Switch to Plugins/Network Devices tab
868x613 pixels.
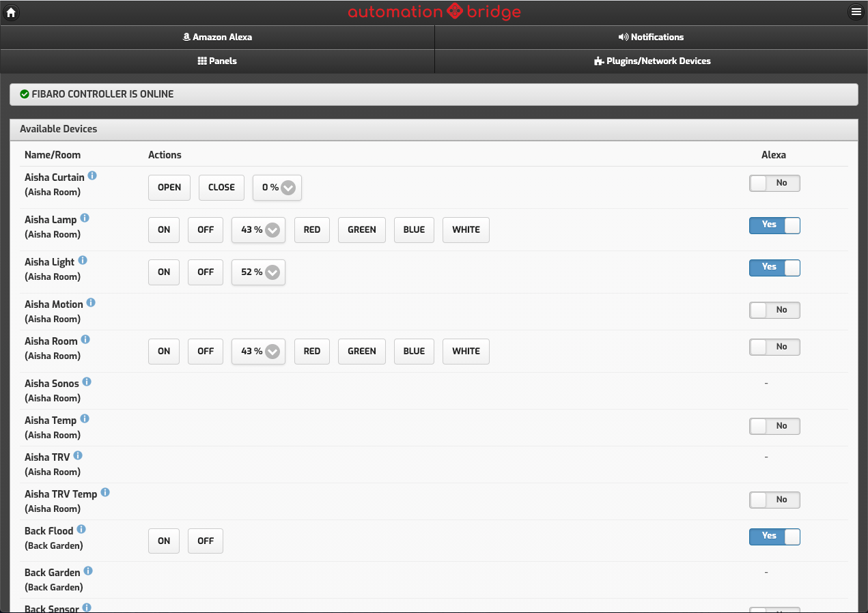coord(652,61)
